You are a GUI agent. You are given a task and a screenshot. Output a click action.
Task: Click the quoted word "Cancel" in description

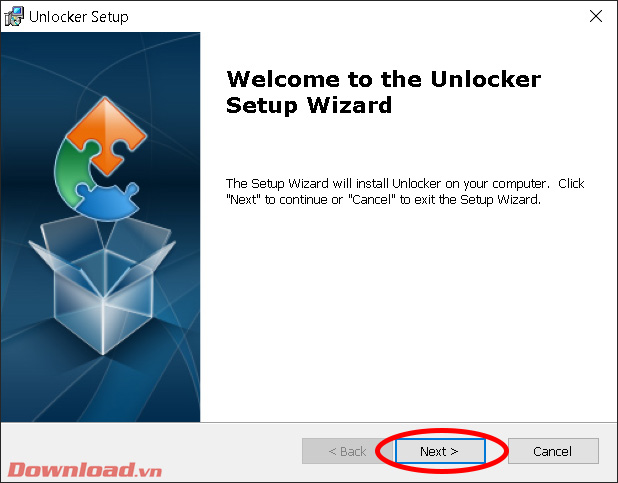pos(372,200)
